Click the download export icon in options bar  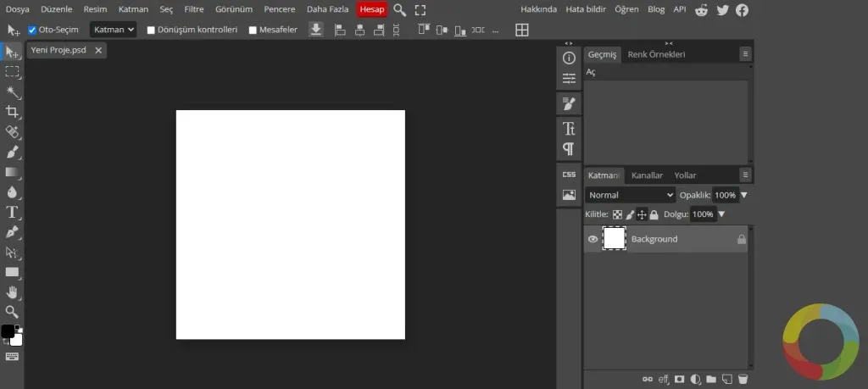click(x=316, y=30)
